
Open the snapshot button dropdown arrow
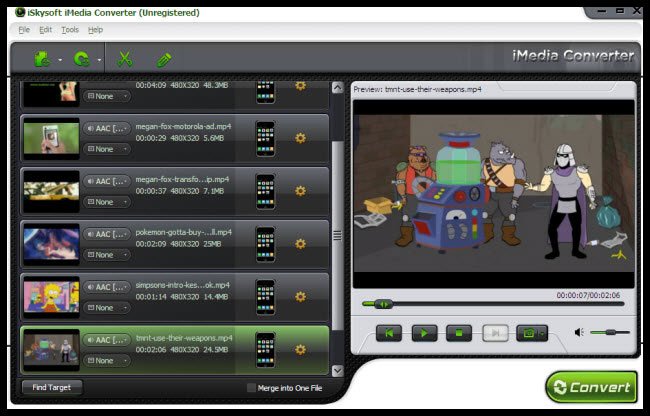tap(543, 333)
